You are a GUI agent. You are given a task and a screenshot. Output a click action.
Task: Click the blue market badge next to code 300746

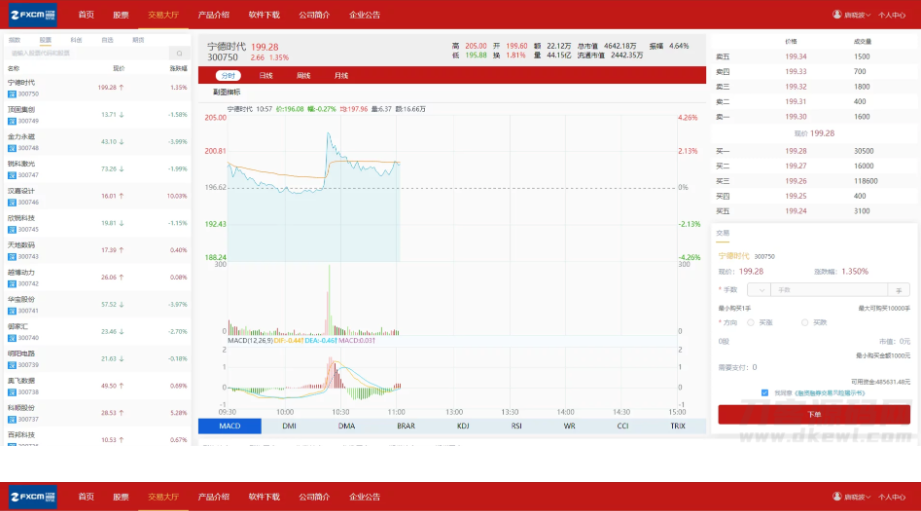pos(12,202)
